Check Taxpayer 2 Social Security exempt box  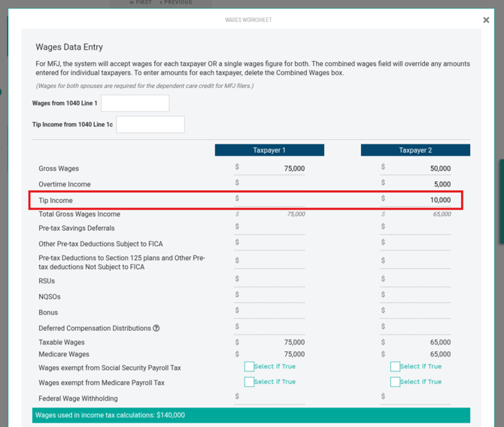(x=395, y=367)
